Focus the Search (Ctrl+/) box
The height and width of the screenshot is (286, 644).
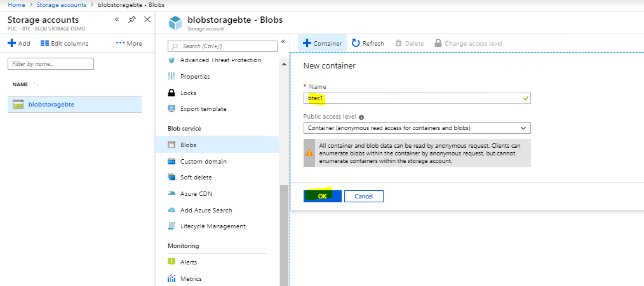pos(223,46)
